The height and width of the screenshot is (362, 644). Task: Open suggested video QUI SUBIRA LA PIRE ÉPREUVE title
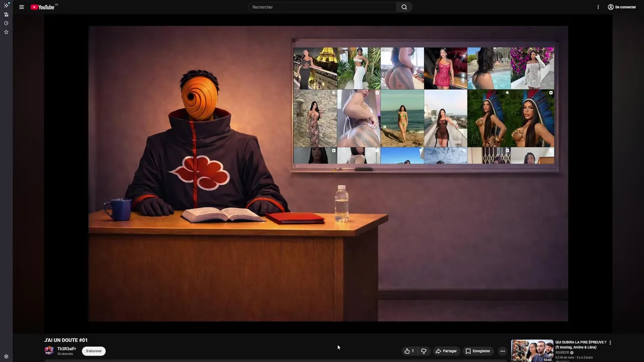tap(581, 344)
